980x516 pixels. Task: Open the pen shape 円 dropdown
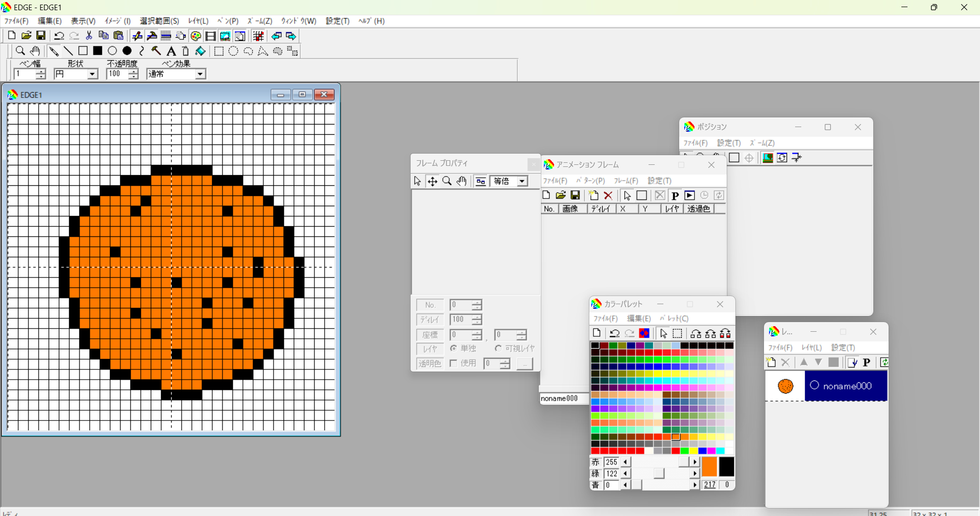point(92,74)
